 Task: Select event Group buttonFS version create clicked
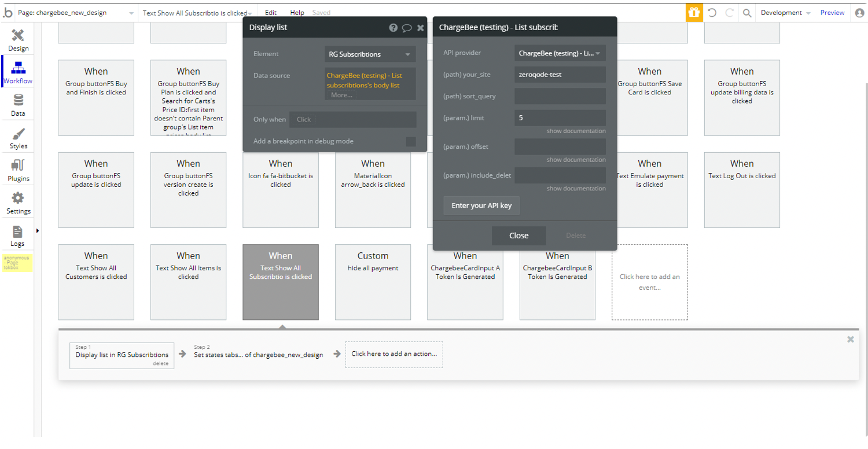[188, 190]
